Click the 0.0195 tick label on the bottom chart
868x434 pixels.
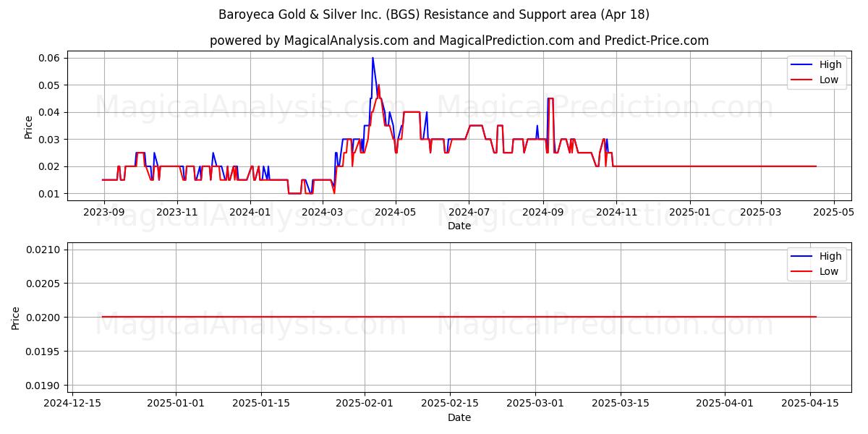click(42, 352)
